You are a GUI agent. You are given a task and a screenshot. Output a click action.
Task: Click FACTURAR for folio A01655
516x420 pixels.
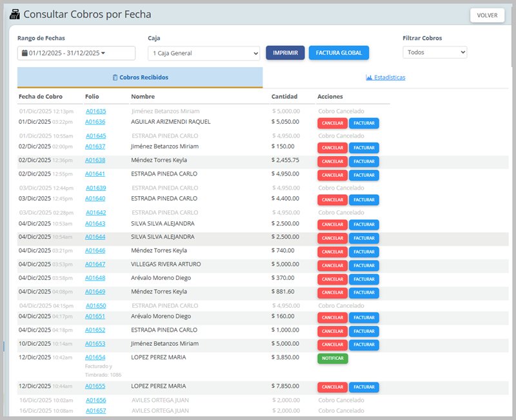point(364,388)
